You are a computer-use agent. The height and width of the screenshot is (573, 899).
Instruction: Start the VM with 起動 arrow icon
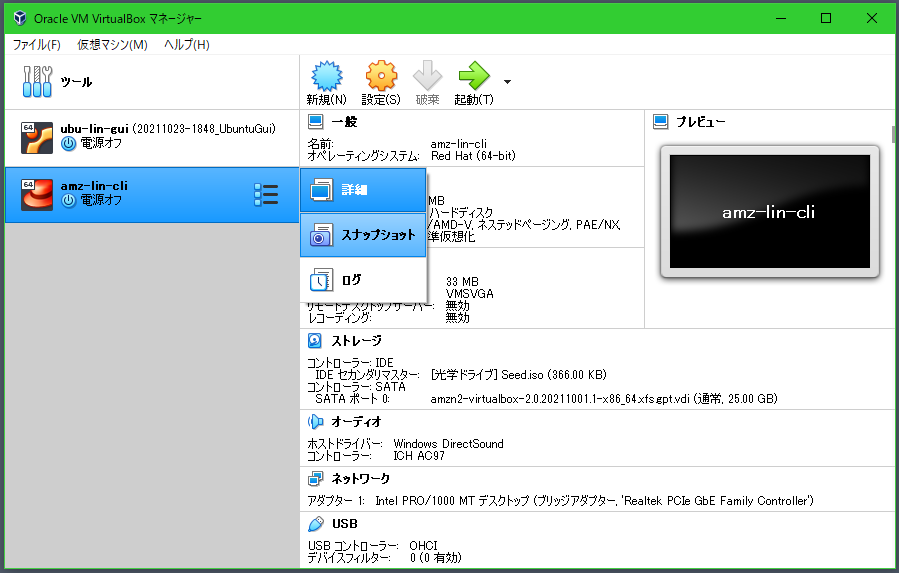click(x=474, y=76)
